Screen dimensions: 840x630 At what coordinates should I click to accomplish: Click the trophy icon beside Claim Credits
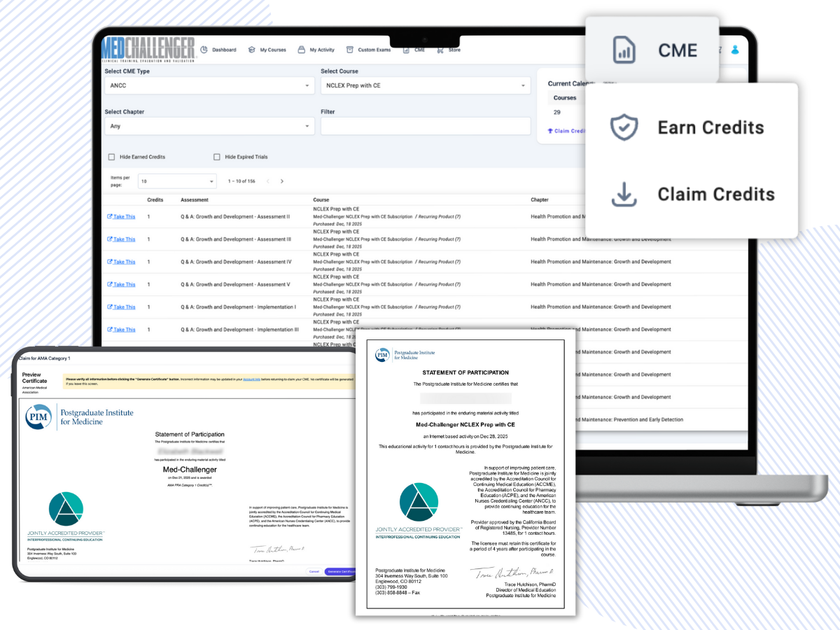[549, 131]
